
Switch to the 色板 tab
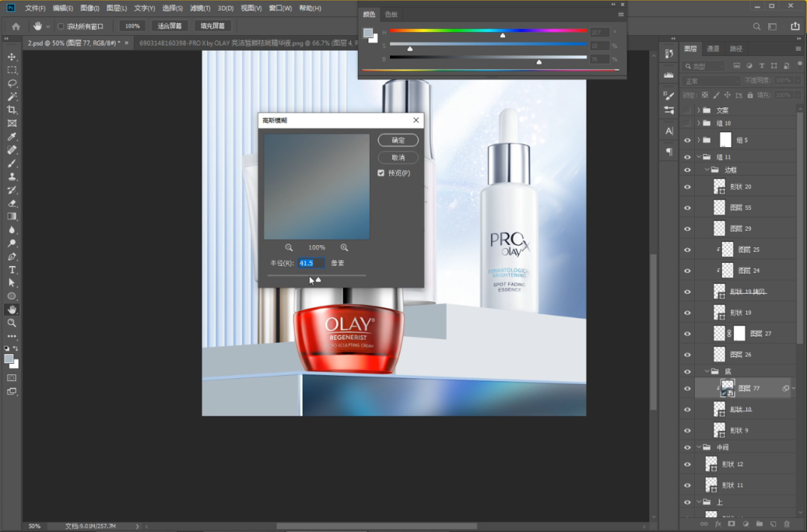click(x=391, y=14)
